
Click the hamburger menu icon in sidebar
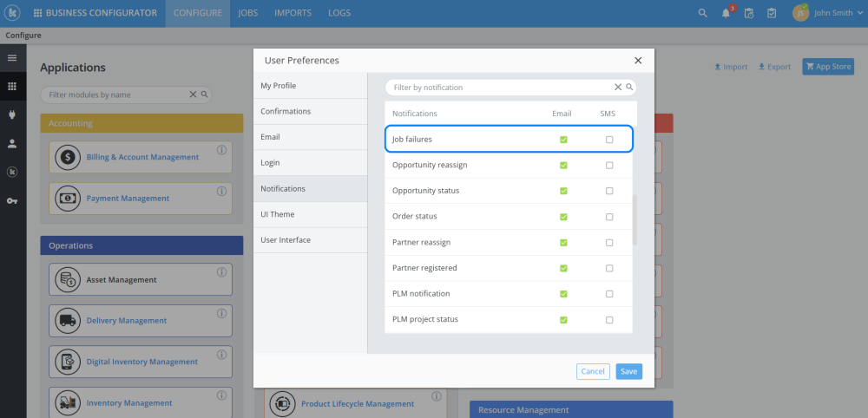click(12, 58)
